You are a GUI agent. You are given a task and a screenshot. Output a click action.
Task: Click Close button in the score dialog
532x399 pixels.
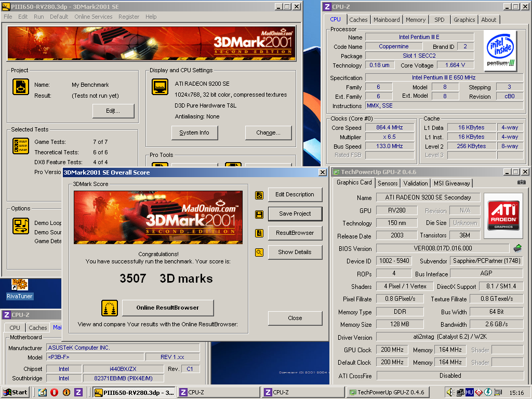[295, 318]
